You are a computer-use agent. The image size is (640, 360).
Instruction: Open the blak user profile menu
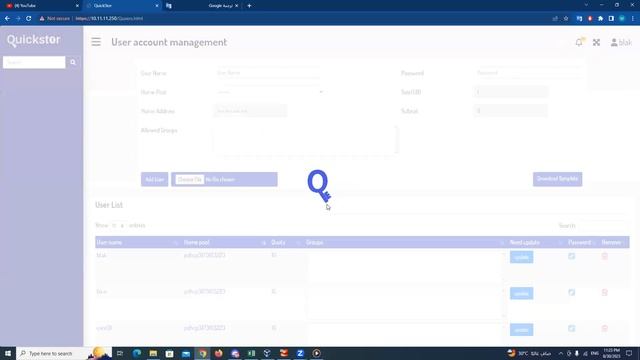point(621,42)
